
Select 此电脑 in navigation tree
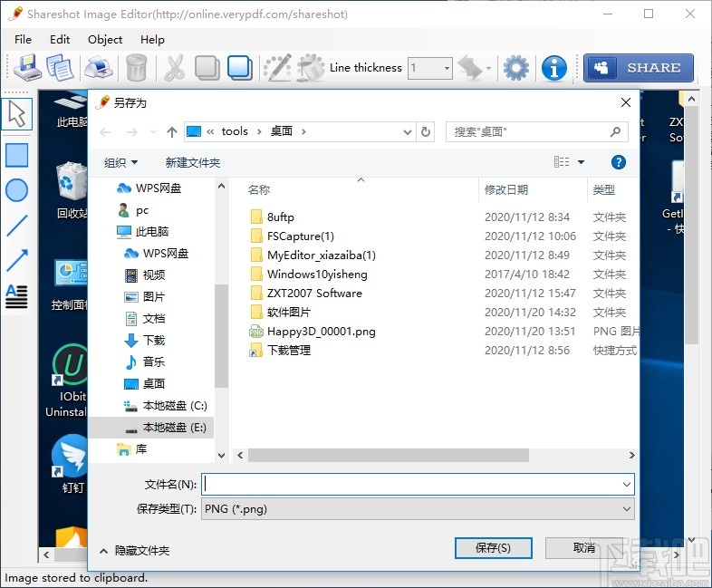tap(142, 232)
